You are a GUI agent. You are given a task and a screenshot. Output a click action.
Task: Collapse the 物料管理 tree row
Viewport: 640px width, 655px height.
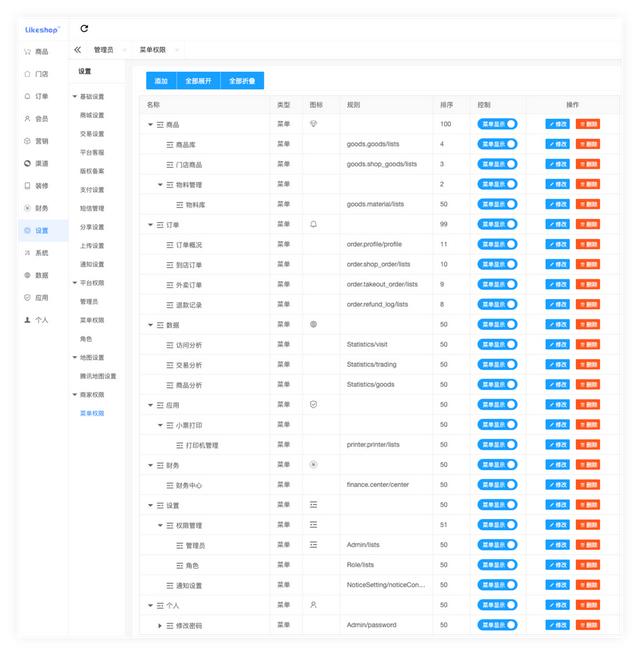coord(160,185)
